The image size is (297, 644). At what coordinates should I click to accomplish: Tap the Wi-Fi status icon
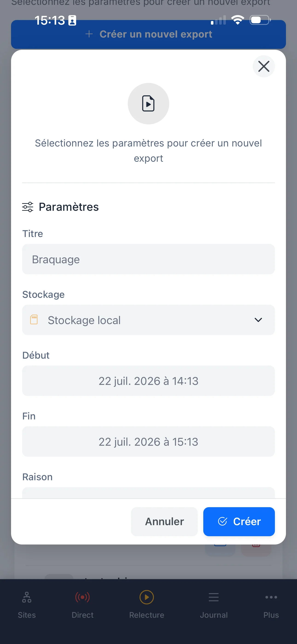pyautogui.click(x=238, y=20)
